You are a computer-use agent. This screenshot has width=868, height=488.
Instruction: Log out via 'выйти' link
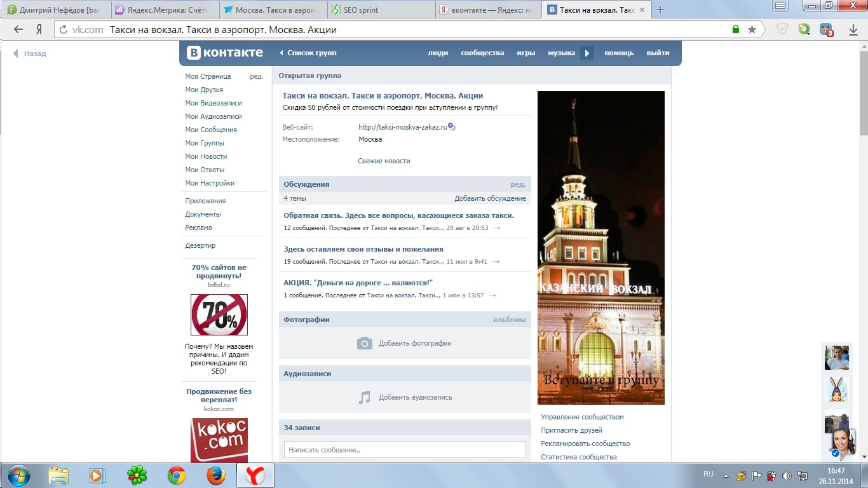[x=658, y=53]
